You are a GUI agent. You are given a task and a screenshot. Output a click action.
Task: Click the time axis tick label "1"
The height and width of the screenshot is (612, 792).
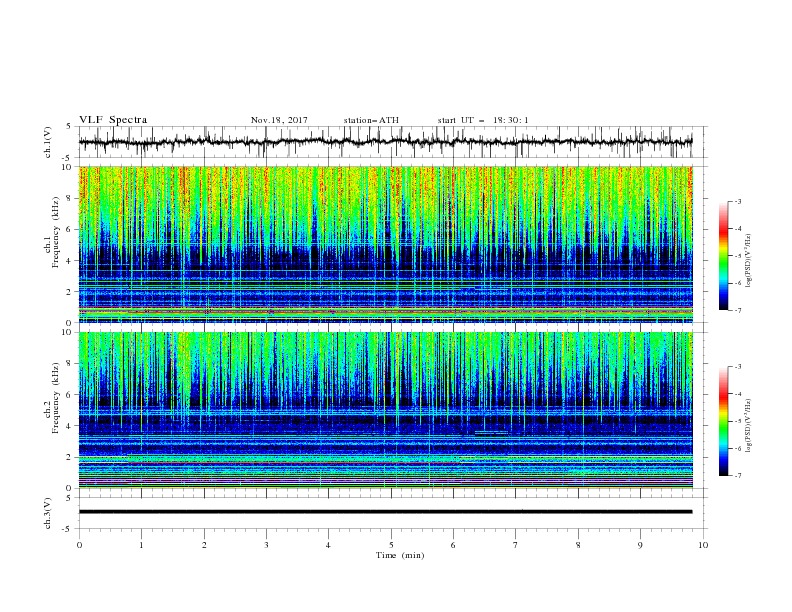(x=141, y=545)
